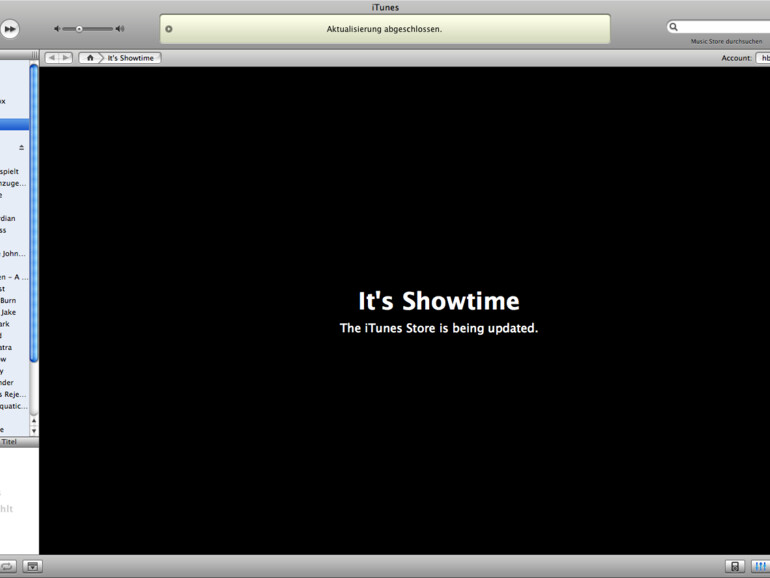Toggle the artwork viewer button at bottom left
The image size is (770, 578).
click(x=32, y=566)
